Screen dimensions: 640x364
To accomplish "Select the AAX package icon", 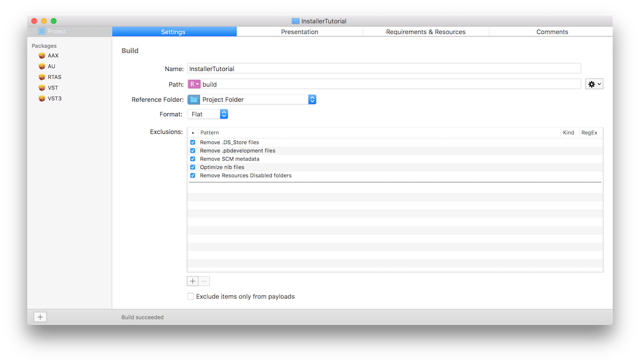I will pos(42,56).
